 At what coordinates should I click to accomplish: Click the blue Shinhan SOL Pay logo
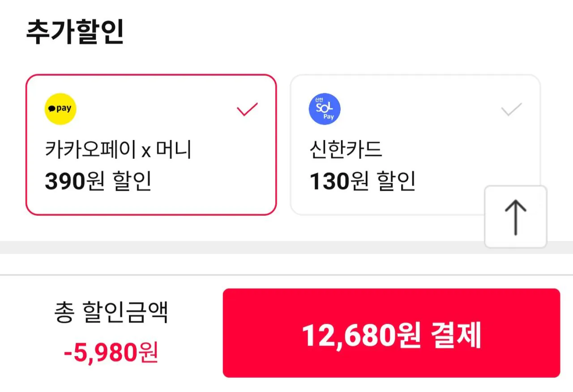coord(325,109)
